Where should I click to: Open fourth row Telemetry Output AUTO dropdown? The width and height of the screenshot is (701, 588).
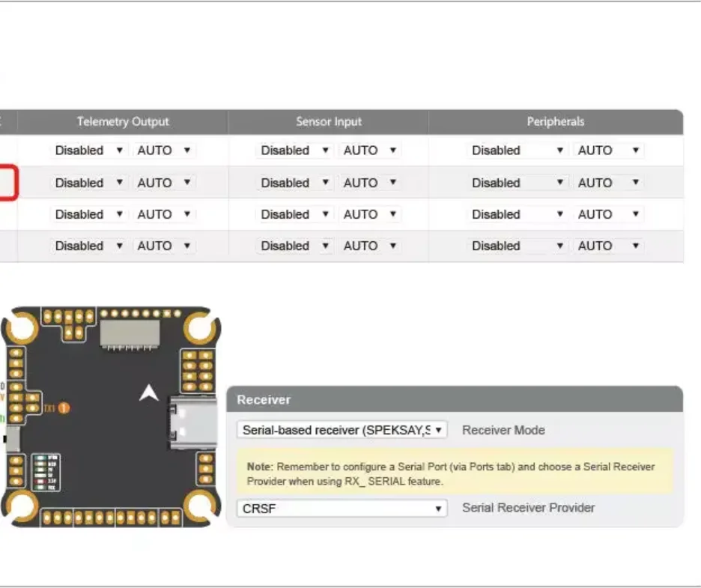tap(165, 246)
